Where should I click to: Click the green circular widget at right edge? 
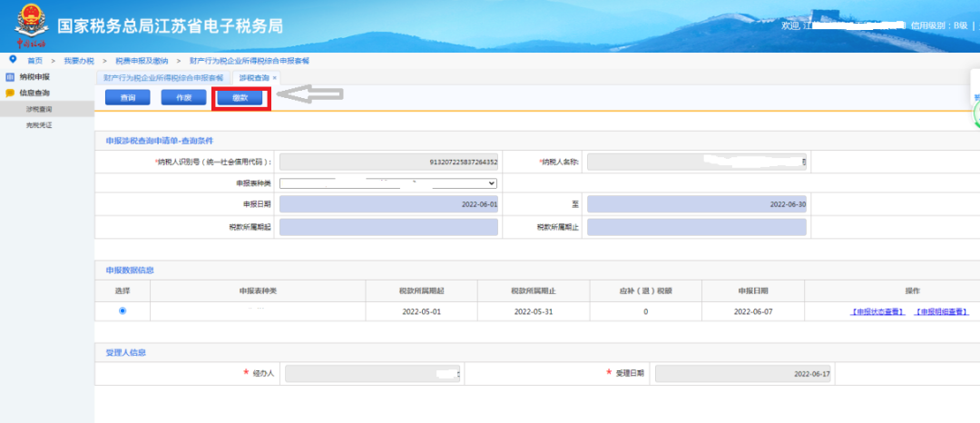976,114
